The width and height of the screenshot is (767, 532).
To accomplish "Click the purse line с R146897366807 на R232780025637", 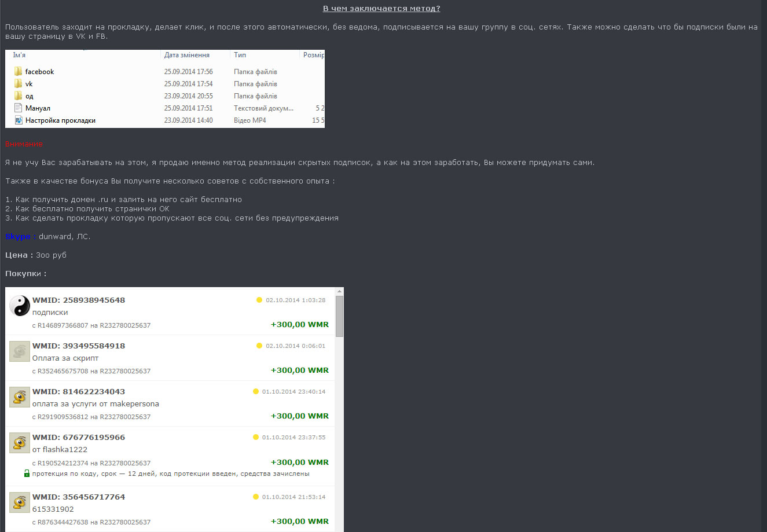I will pyautogui.click(x=91, y=325).
